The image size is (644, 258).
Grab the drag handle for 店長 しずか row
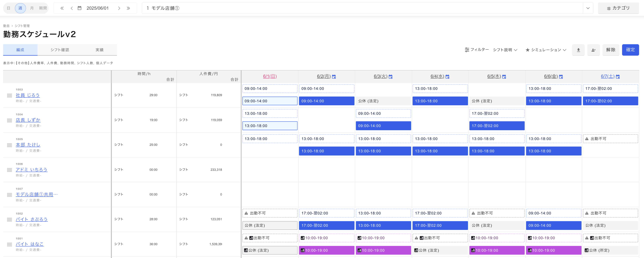pyautogui.click(x=9, y=120)
